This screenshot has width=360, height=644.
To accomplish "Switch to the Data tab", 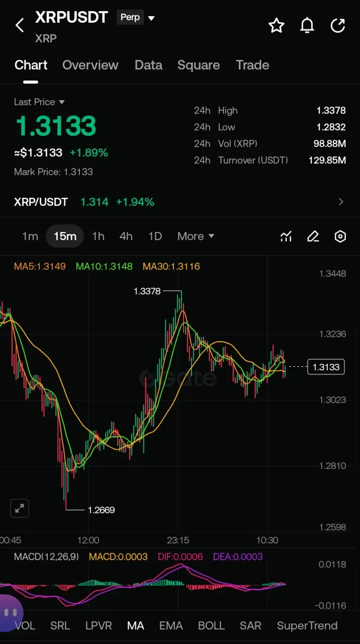I will (148, 65).
